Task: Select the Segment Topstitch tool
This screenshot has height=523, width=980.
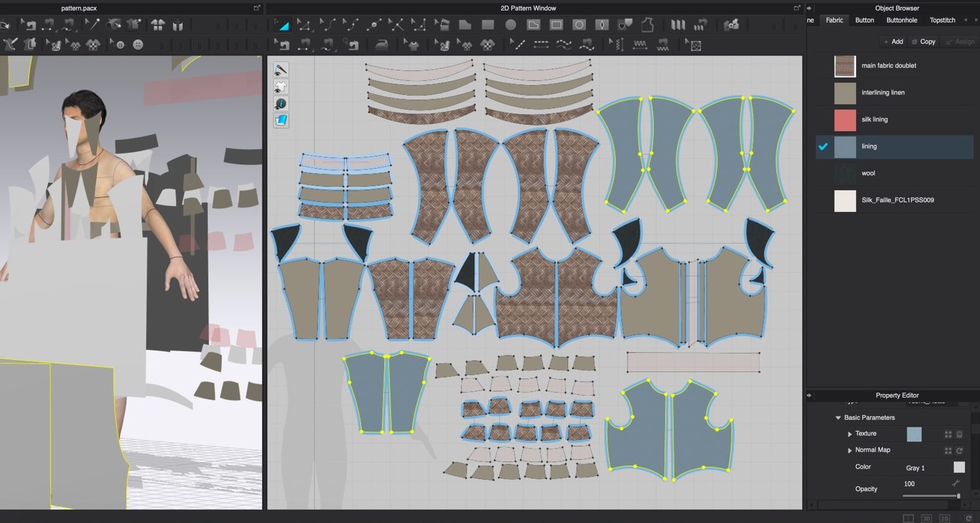Action: [541, 45]
